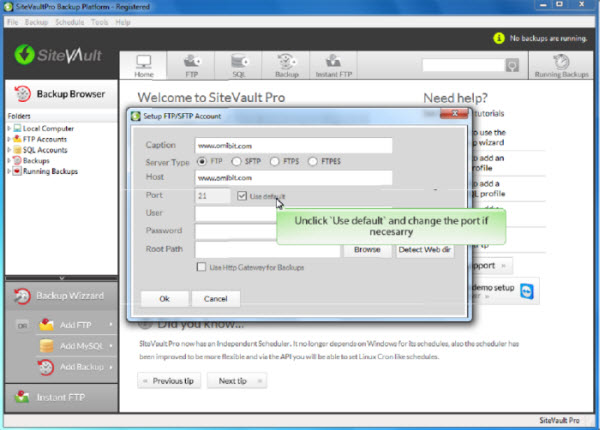600x430 pixels.
Task: Click the Previous tip button
Action: point(169,381)
